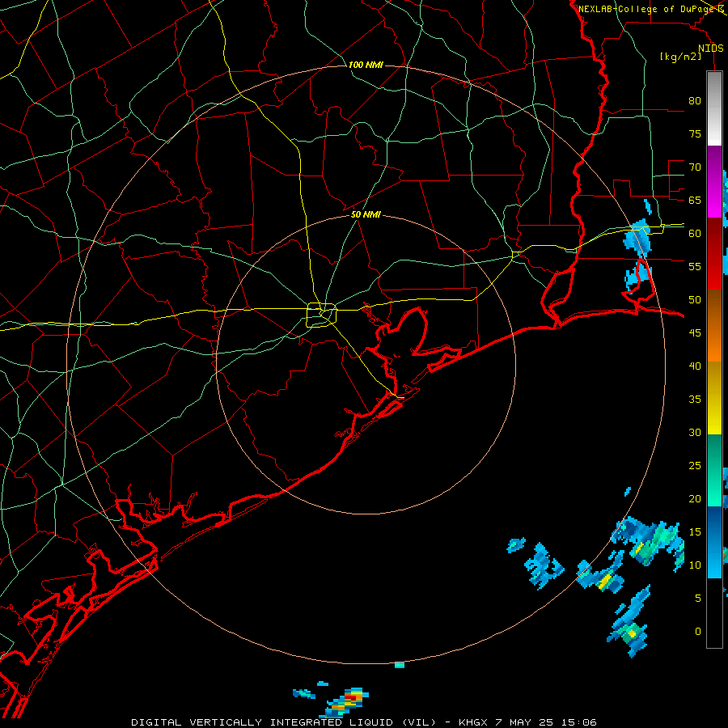Click the scale value 5

698,598
